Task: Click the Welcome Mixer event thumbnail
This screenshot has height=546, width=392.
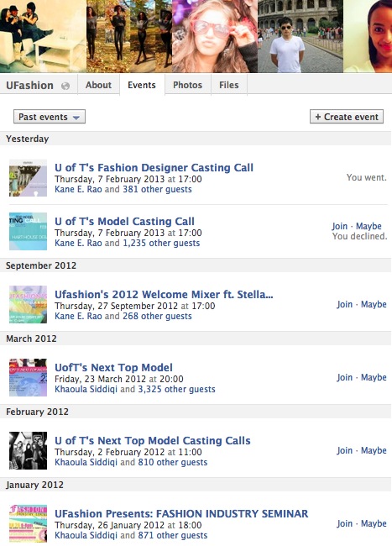Action: tap(28, 304)
